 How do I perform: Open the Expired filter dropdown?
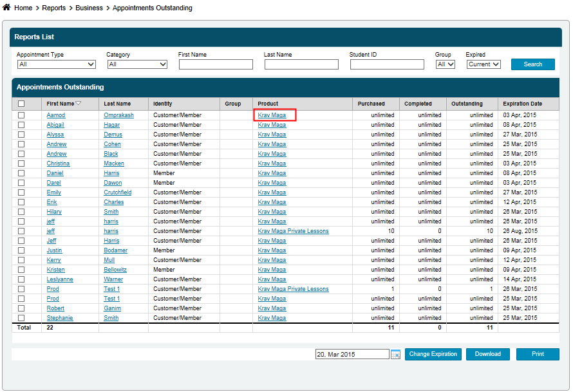pos(483,64)
